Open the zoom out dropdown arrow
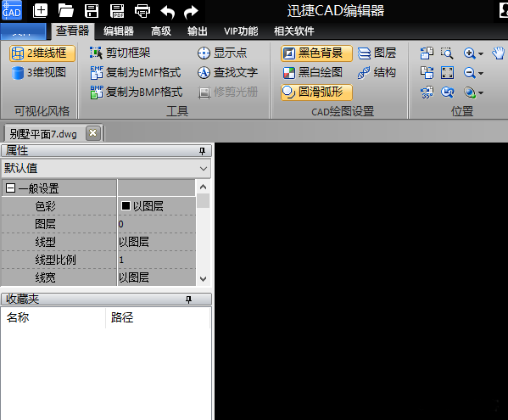Screen dimensions: 508x420 click(481, 74)
